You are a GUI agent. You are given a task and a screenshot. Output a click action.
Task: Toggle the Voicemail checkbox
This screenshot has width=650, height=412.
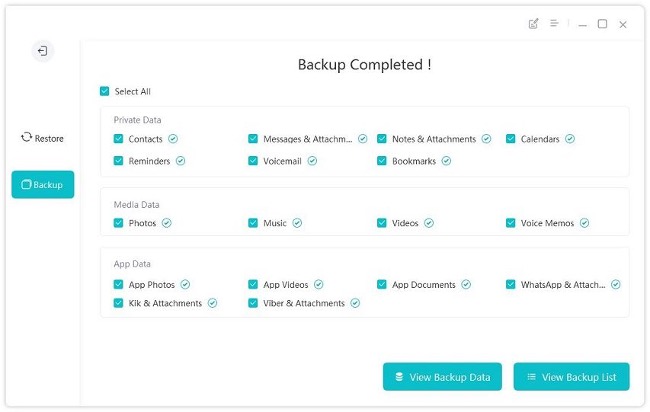(253, 160)
